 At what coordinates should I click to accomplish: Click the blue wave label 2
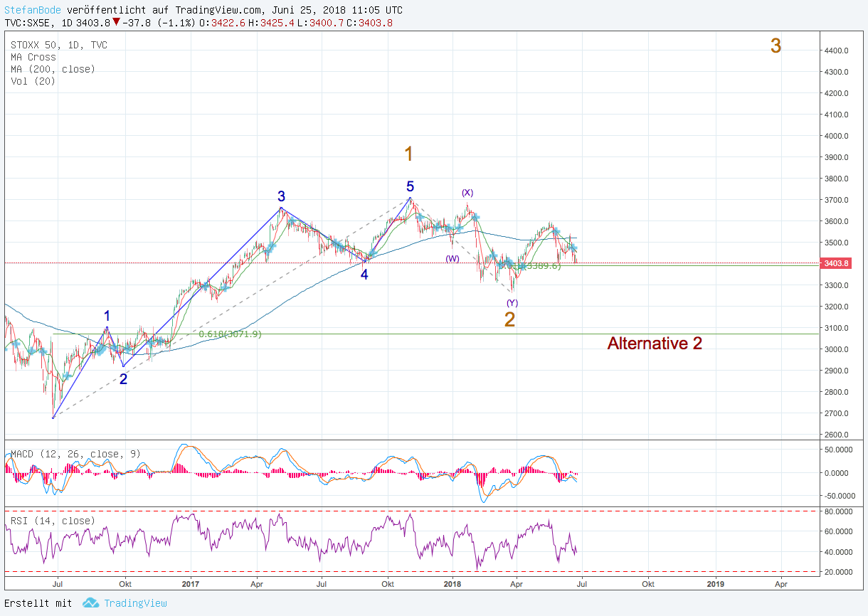click(124, 379)
